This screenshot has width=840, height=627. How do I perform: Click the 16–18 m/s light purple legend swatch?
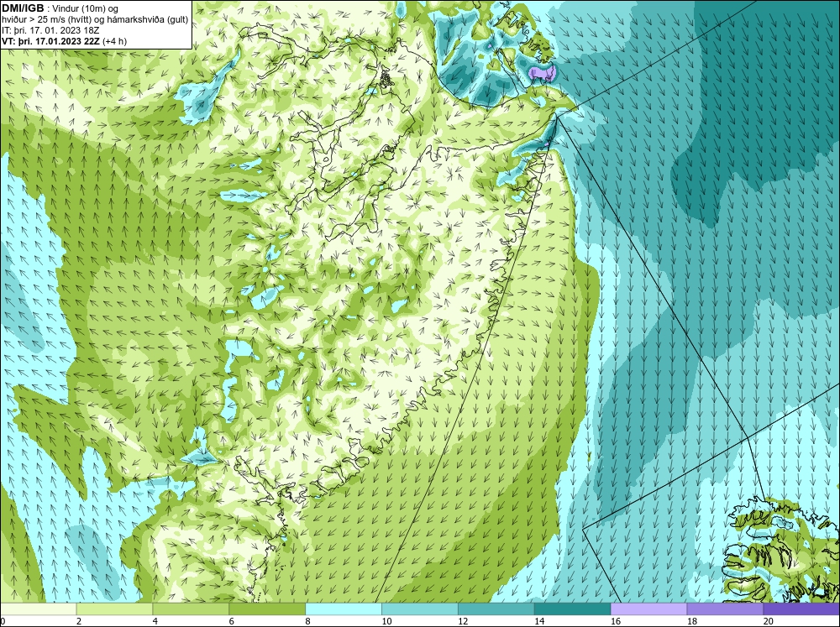tap(648, 609)
